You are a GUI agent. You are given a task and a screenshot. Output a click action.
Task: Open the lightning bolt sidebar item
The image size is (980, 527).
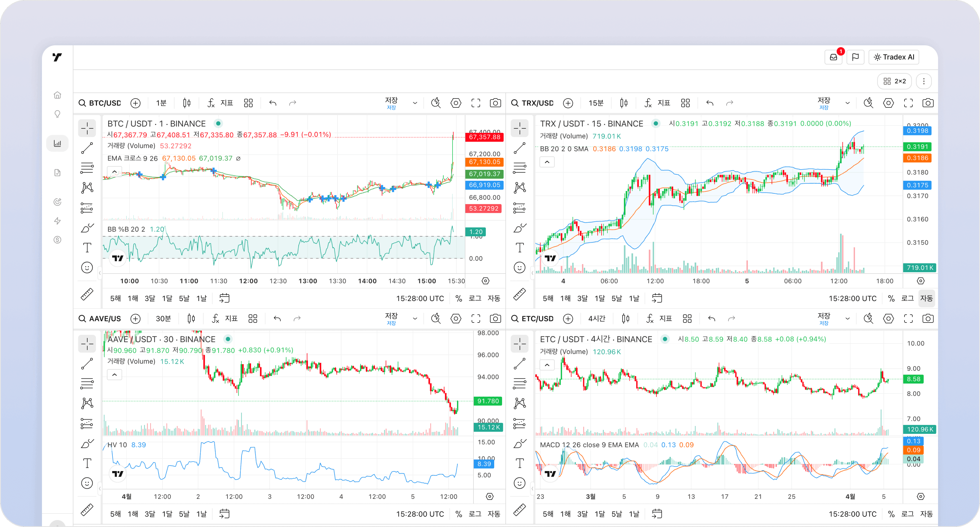pyautogui.click(x=57, y=221)
